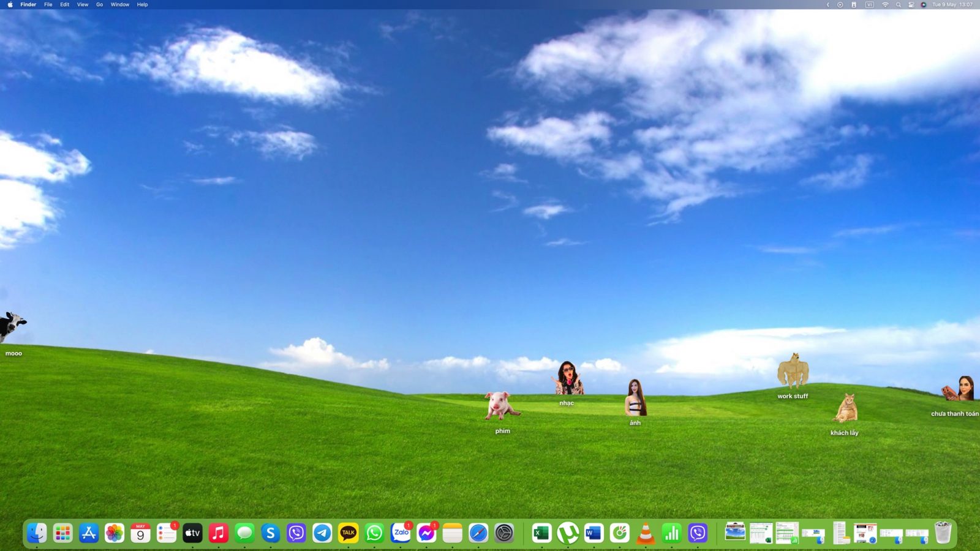This screenshot has height=551, width=980.
Task: Toggle the Wi-Fi menu bar icon
Action: pyautogui.click(x=885, y=5)
